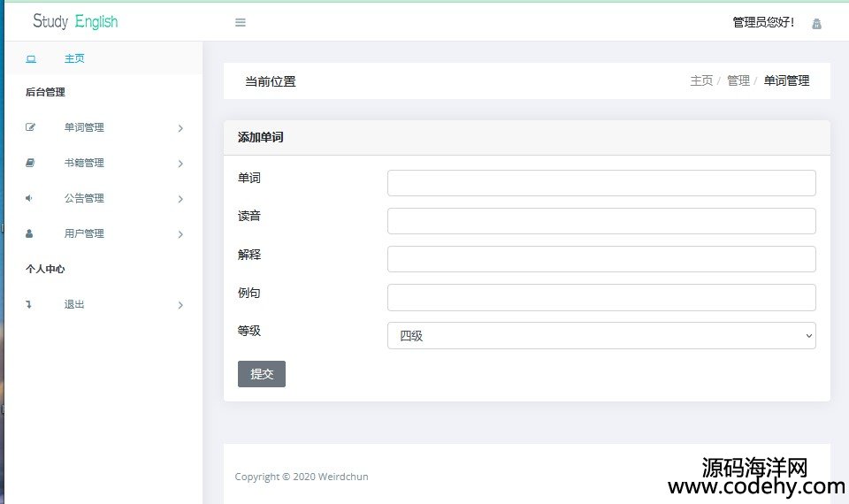
Task: Click the 单词管理 breadcrumb item
Action: pos(786,80)
